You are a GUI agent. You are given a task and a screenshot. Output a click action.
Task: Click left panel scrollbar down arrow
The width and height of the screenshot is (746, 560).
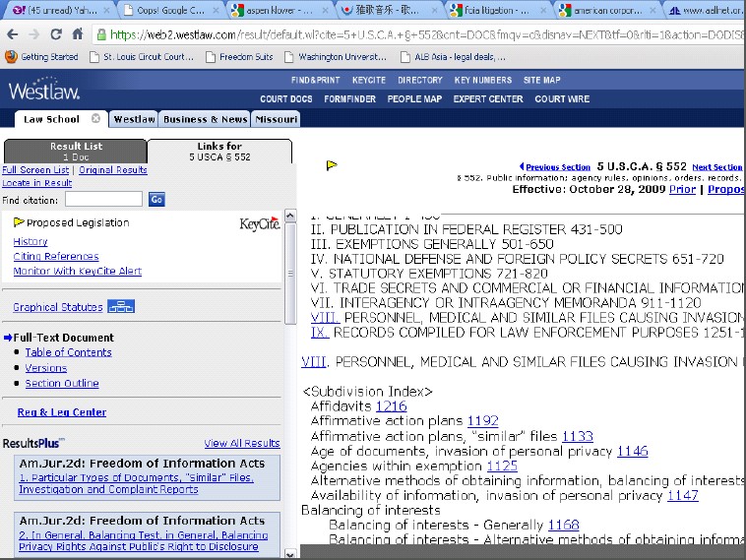(289, 554)
